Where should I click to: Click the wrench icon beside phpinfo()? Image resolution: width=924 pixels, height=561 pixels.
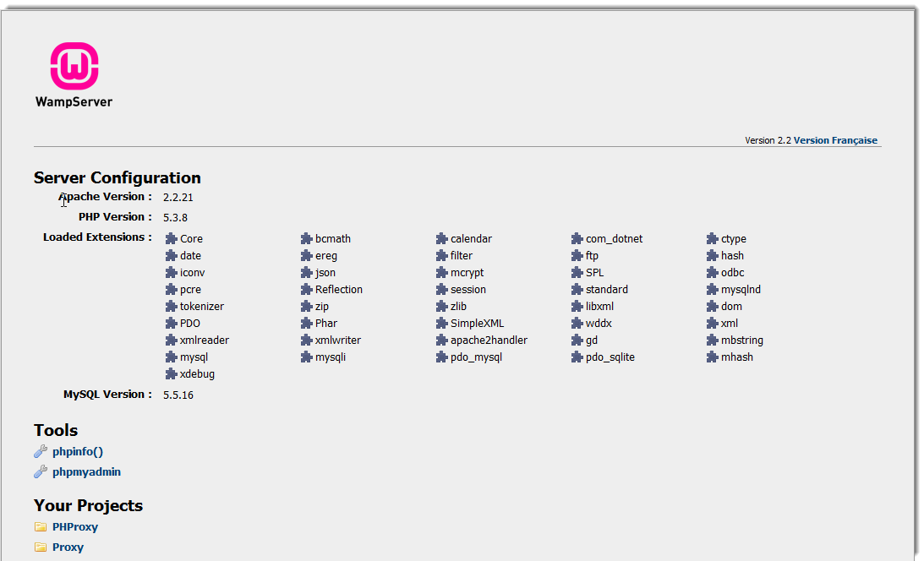click(41, 451)
